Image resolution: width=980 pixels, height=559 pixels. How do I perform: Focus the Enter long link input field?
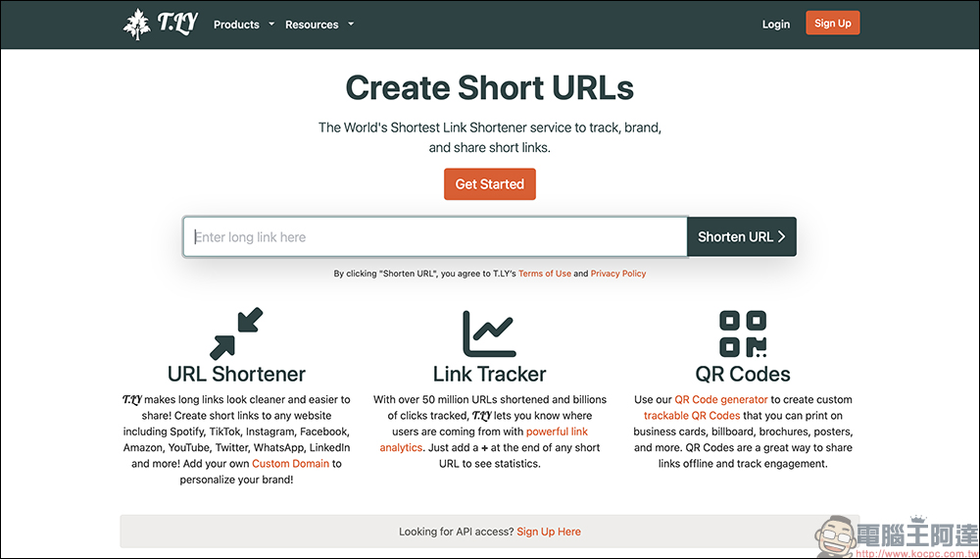pyautogui.click(x=435, y=236)
